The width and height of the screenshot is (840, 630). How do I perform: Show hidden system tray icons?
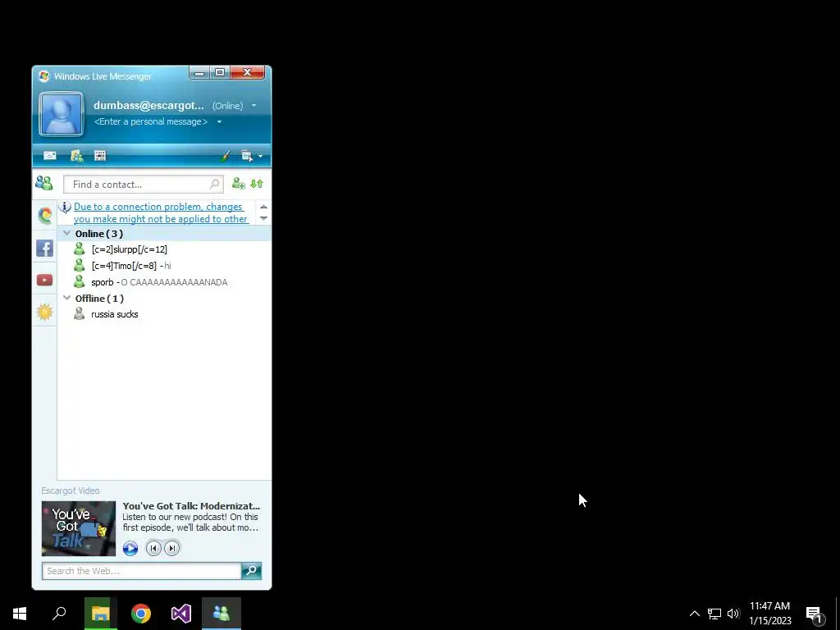(694, 614)
